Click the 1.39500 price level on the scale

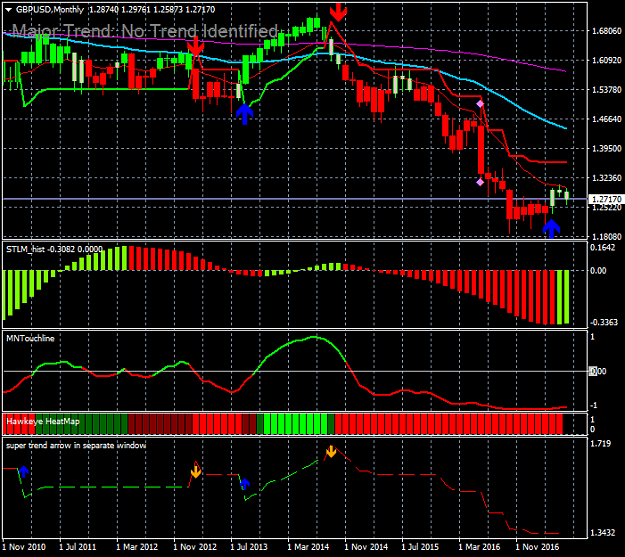click(x=606, y=148)
